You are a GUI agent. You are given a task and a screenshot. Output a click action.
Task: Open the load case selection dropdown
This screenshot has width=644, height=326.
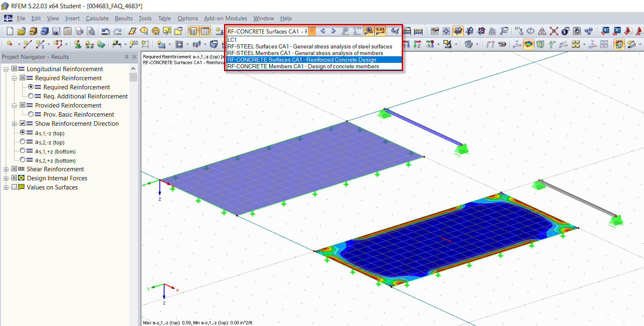pyautogui.click(x=312, y=31)
